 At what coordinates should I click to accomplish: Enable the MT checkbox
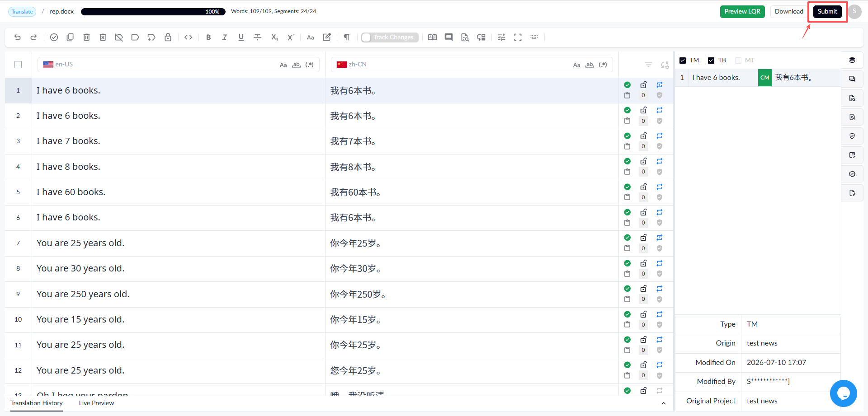pyautogui.click(x=738, y=61)
